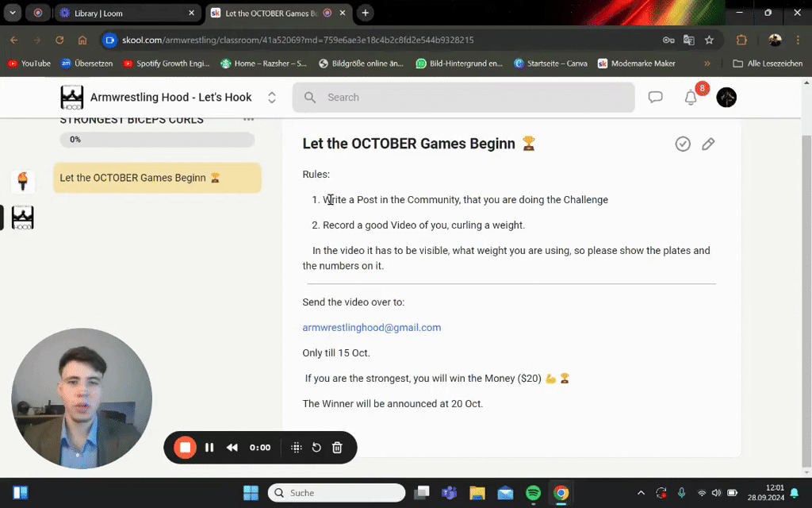Stop the Loom recording with the red button
The width and height of the screenshot is (812, 508).
(185, 448)
